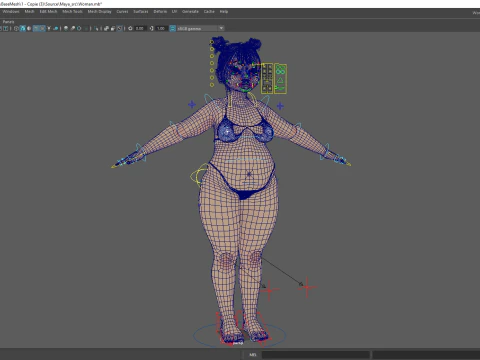Click the MEL script type label
Viewport: 480px width, 360px height.
[x=253, y=355]
